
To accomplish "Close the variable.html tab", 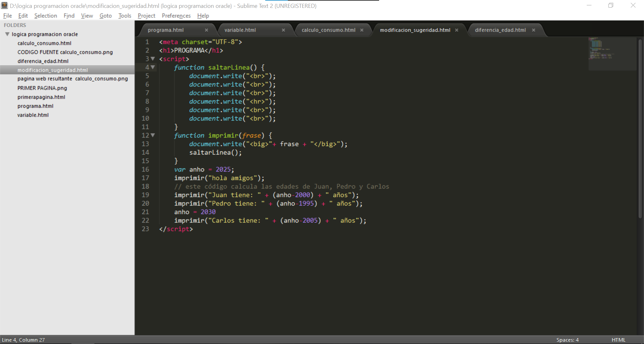I will pyautogui.click(x=284, y=30).
